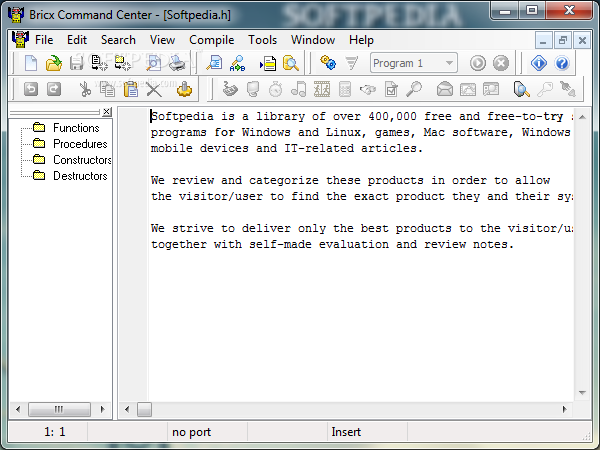The image size is (600, 450).
Task: Open Preferences with the orange gear-joystick icon
Action: click(184, 89)
